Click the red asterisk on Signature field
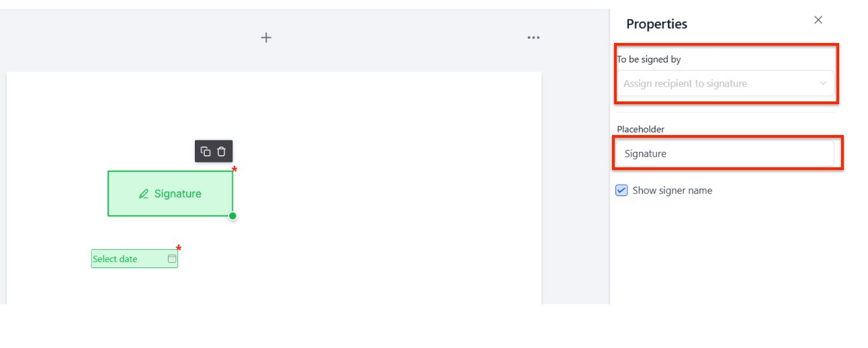The height and width of the screenshot is (348, 868). click(234, 169)
